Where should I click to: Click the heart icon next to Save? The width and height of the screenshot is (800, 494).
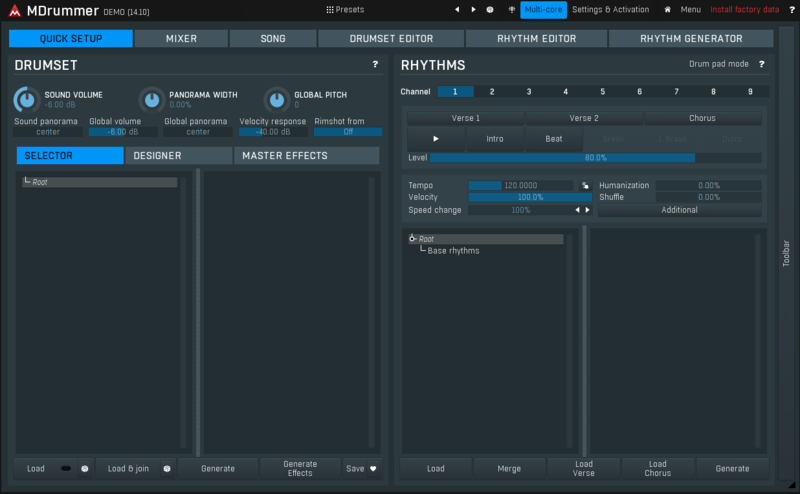[x=373, y=468]
